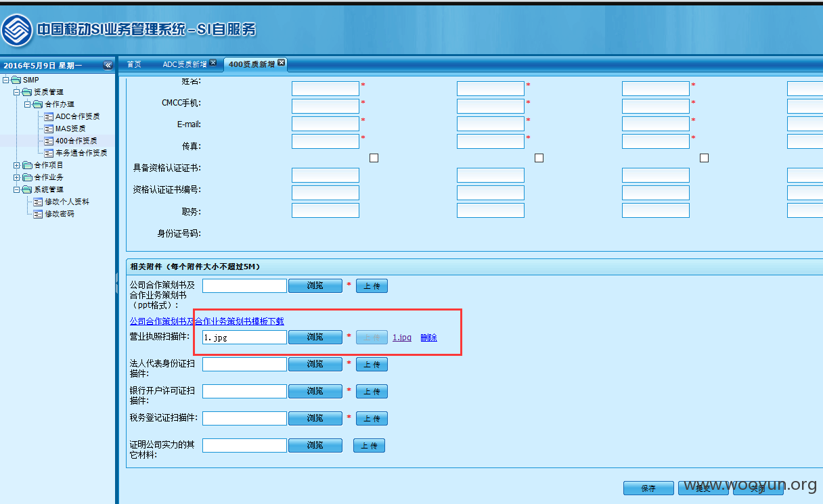823x504 pixels.
Task: Collapse the 系统管理 tree node
Action: pos(16,189)
